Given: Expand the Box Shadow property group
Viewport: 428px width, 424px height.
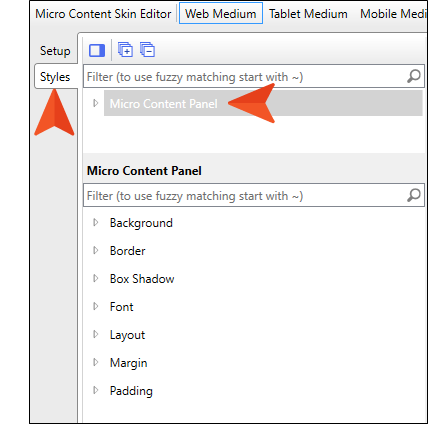Looking at the screenshot, I should click(x=96, y=279).
